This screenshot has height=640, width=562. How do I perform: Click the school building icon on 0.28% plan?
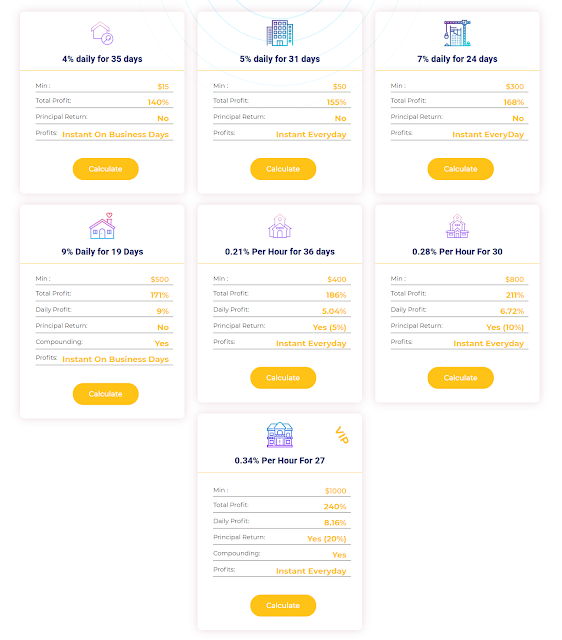coord(457,226)
